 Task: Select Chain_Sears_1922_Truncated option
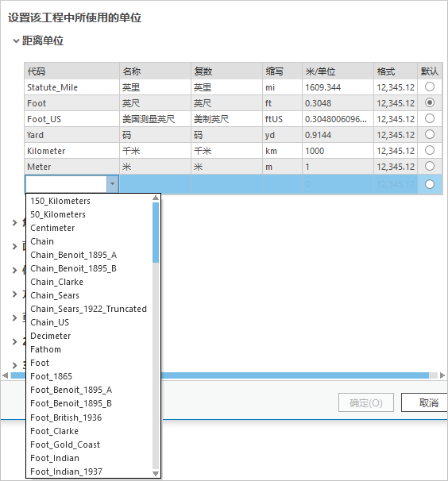coord(88,309)
